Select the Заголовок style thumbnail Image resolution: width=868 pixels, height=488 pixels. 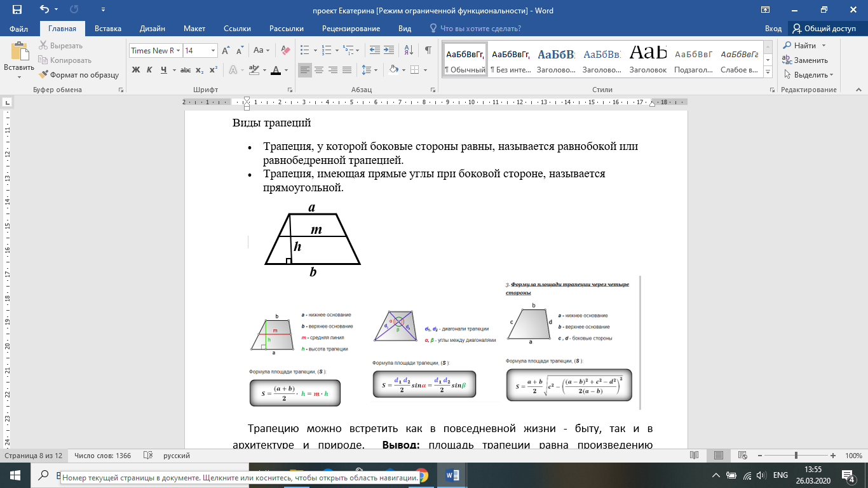coord(648,58)
